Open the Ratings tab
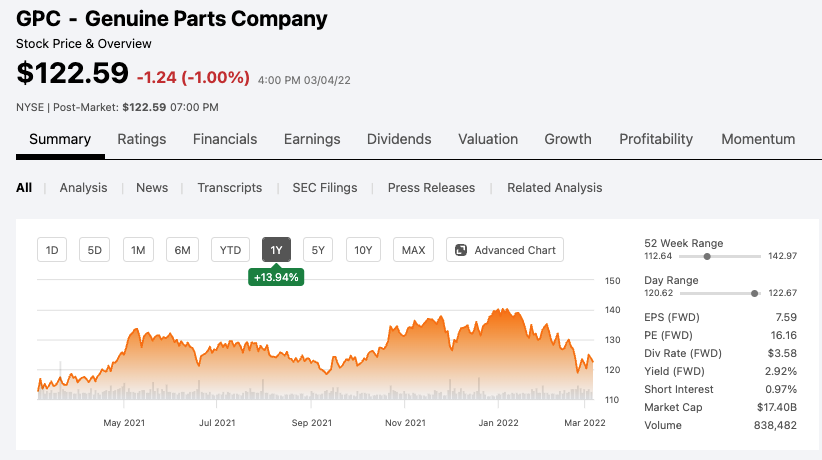Viewport: 822px width, 460px height. [142, 139]
